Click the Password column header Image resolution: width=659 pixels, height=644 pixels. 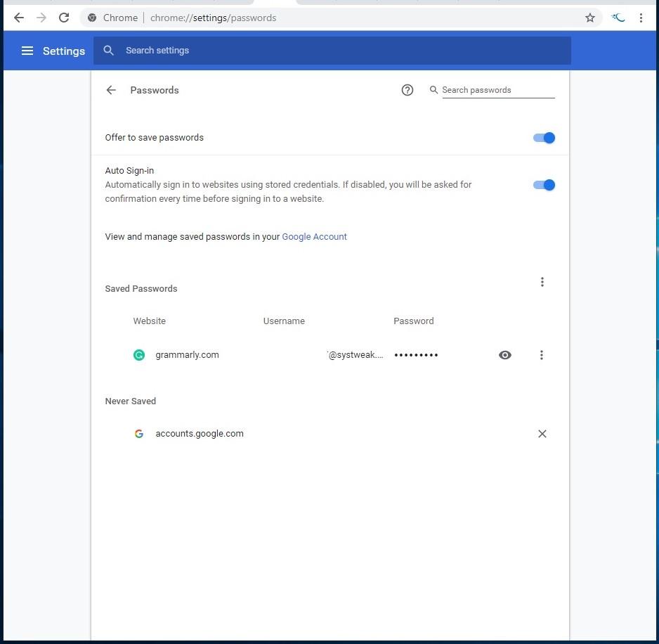pos(414,321)
